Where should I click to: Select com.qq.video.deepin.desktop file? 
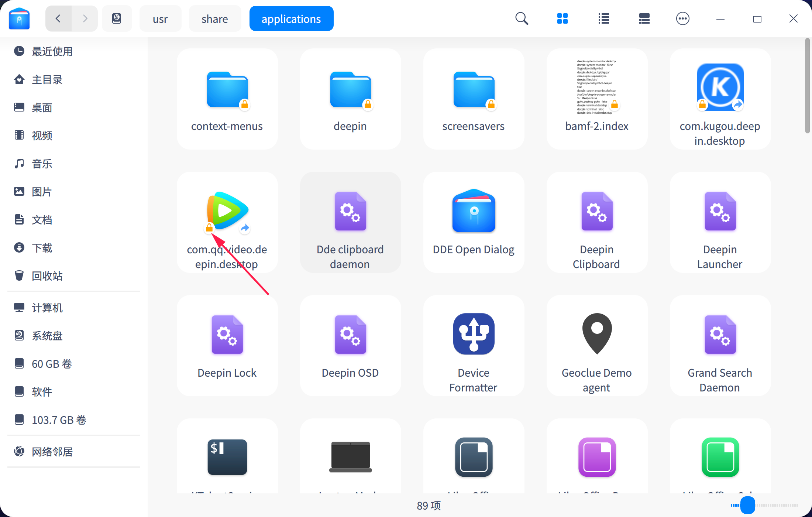point(227,222)
